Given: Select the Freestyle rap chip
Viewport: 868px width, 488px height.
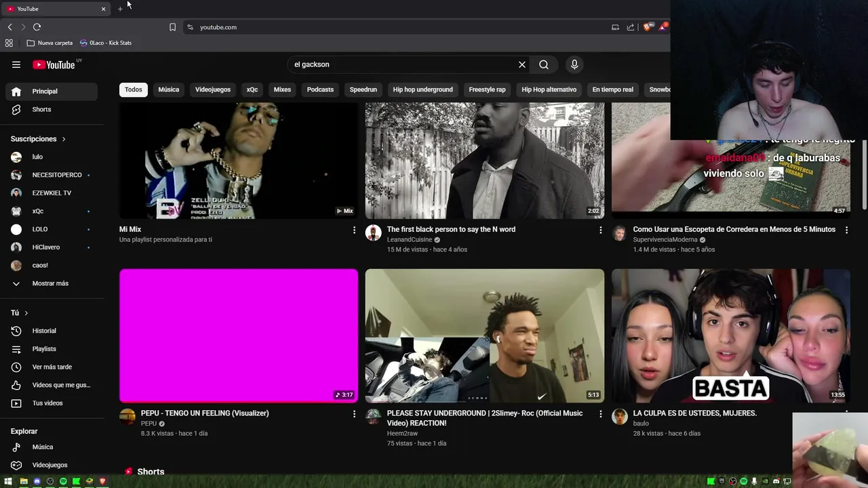Looking at the screenshot, I should point(488,89).
